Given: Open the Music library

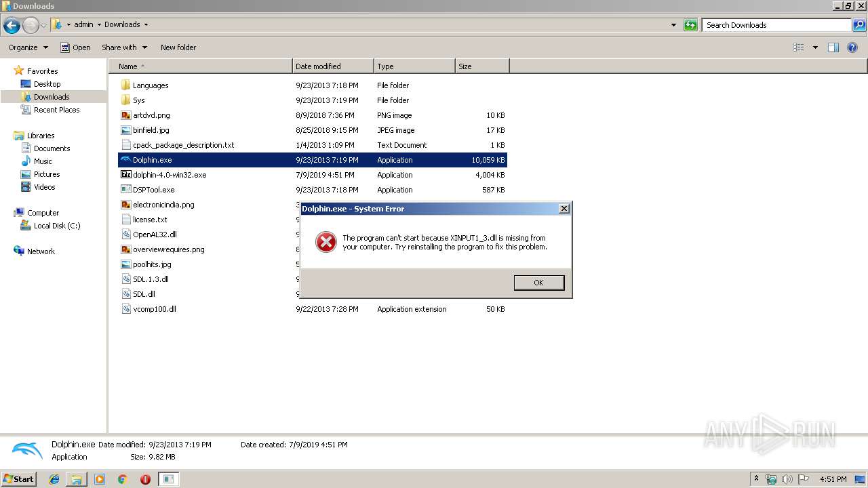Looking at the screenshot, I should point(43,161).
